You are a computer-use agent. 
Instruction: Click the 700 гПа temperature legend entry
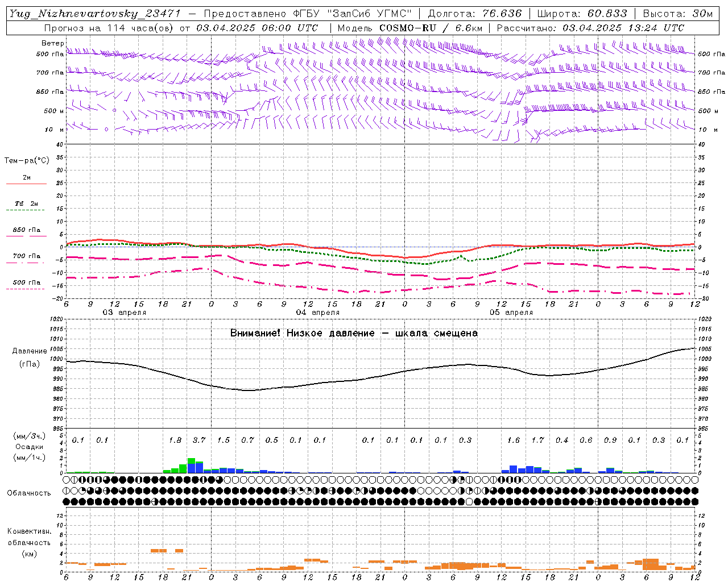26,256
